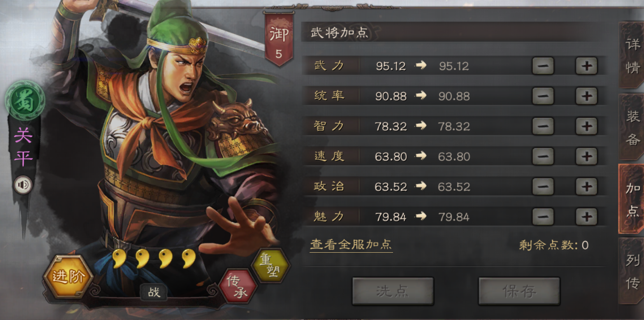644x320 pixels.
Task: Tap the 战 label under the portrait
Action: [153, 293]
